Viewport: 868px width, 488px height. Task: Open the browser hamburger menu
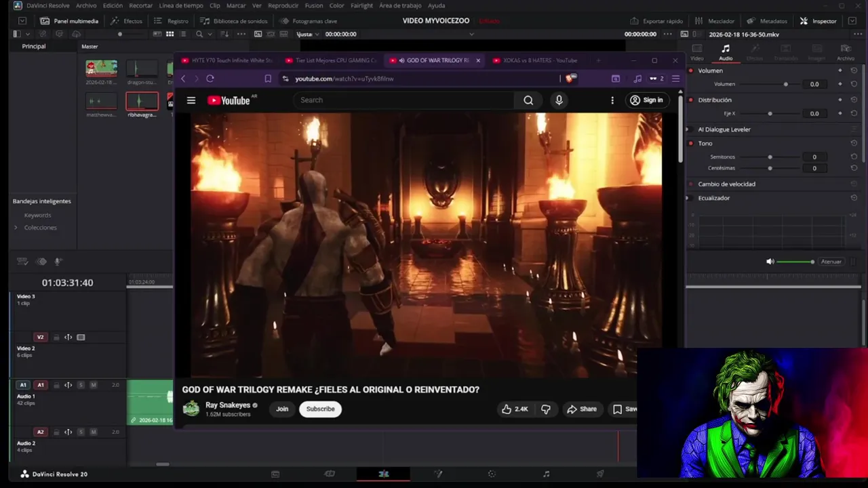[x=675, y=79]
